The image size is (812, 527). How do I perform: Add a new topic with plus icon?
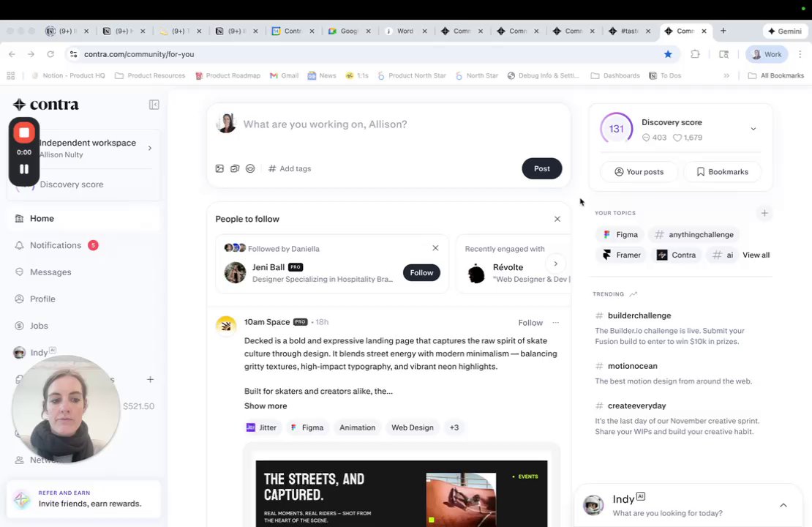tap(764, 213)
